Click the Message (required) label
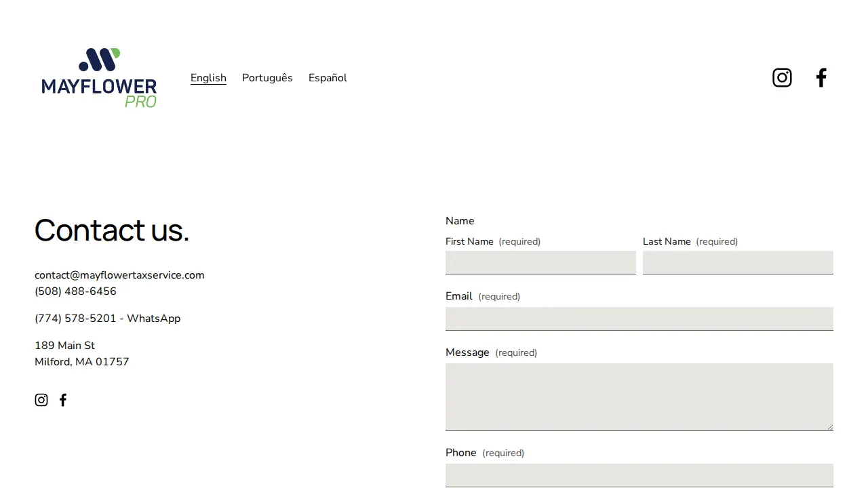Screen dimensions: 868x488 [491, 352]
